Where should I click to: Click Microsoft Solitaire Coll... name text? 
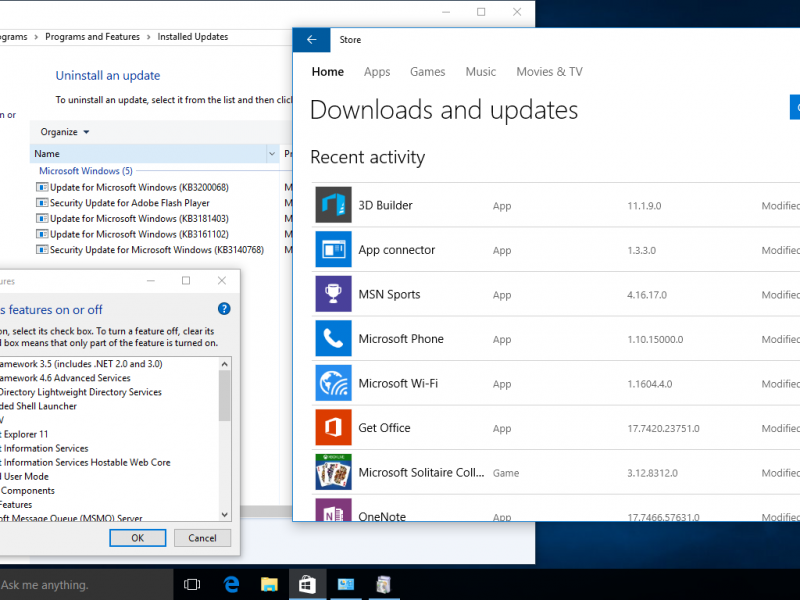tap(421, 472)
